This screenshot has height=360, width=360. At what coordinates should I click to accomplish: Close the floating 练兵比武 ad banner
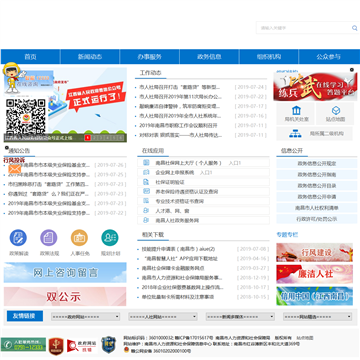click(352, 70)
